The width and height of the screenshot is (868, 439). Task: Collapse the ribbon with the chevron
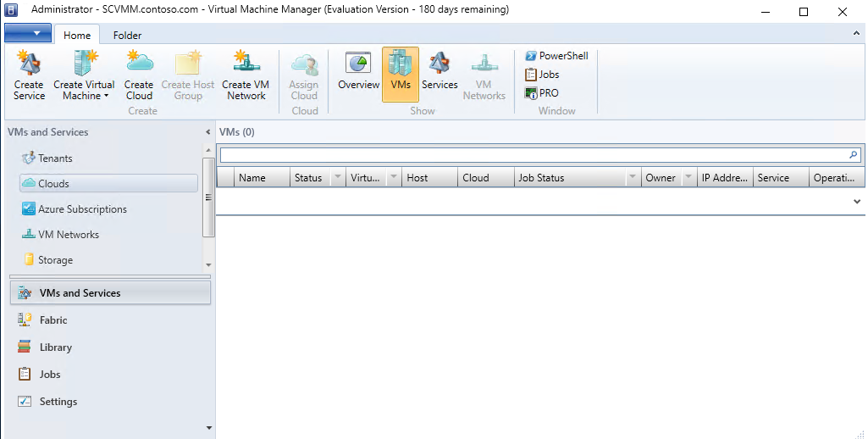point(856,34)
